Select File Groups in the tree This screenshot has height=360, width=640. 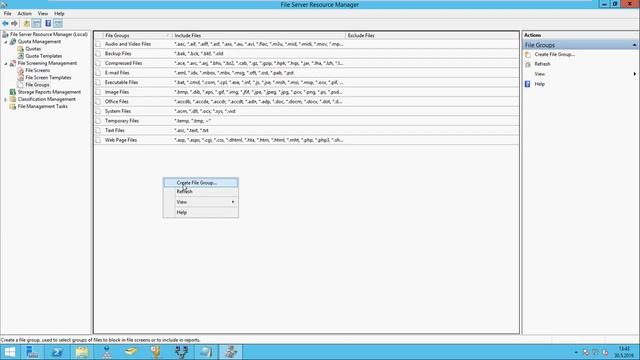click(x=37, y=85)
